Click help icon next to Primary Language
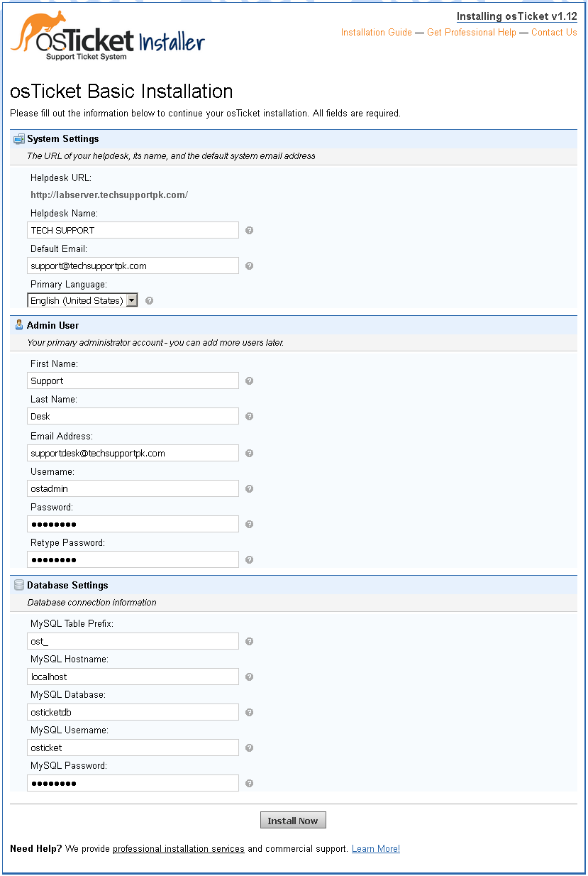Screen dimensions: 588x876 point(149,301)
